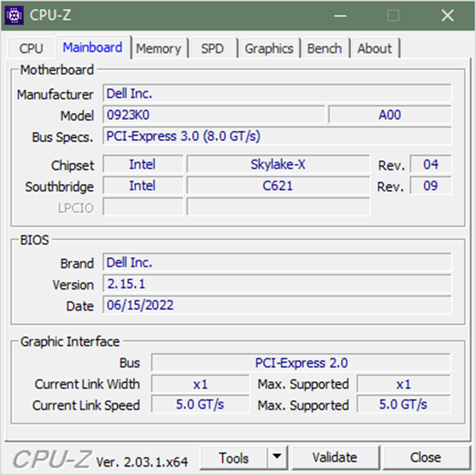Click the Manufacturer field 'Dell Inc.'
Image resolution: width=476 pixels, height=475 pixels.
coord(277,93)
